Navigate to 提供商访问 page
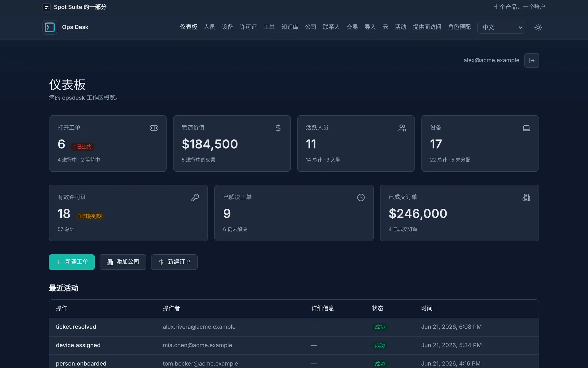This screenshot has width=588, height=368. 427,27
